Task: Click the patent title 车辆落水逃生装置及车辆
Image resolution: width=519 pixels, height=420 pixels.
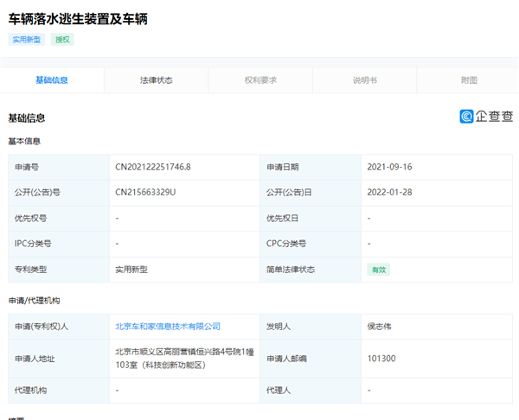Action: 78,18
